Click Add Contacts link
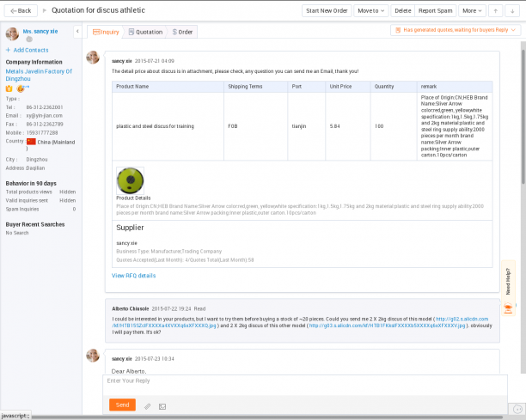 (28, 50)
